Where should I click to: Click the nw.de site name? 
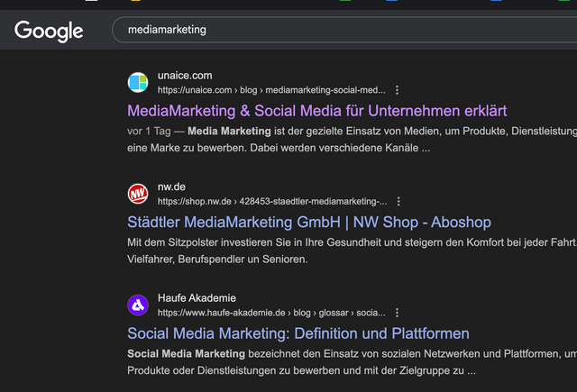click(x=172, y=187)
